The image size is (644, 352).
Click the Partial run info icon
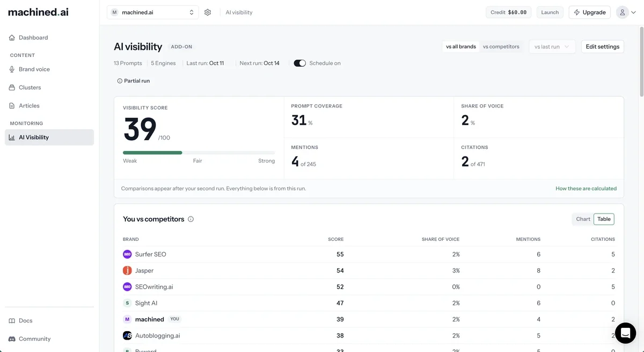(120, 81)
